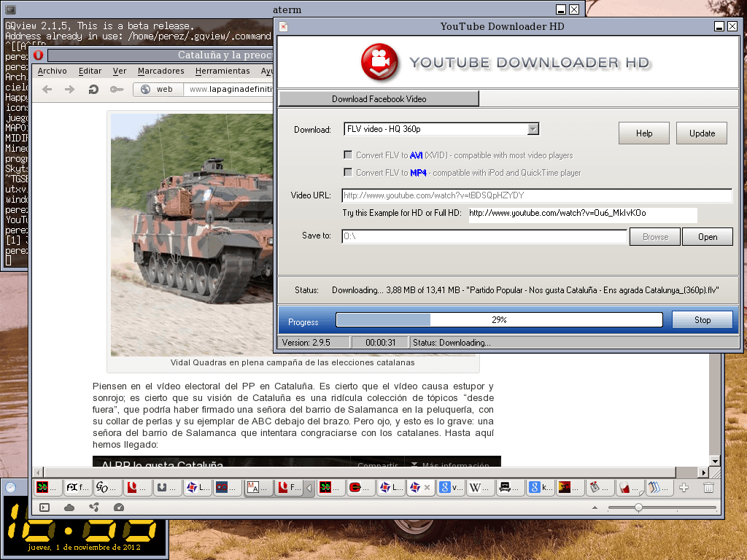
Task: Click the Help button in YouTube Downloader
Action: pos(644,133)
